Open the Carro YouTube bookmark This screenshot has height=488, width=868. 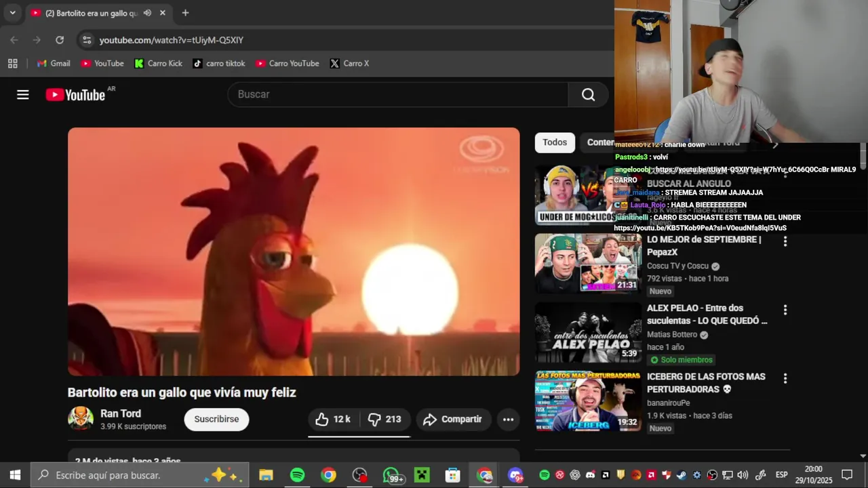tap(288, 64)
